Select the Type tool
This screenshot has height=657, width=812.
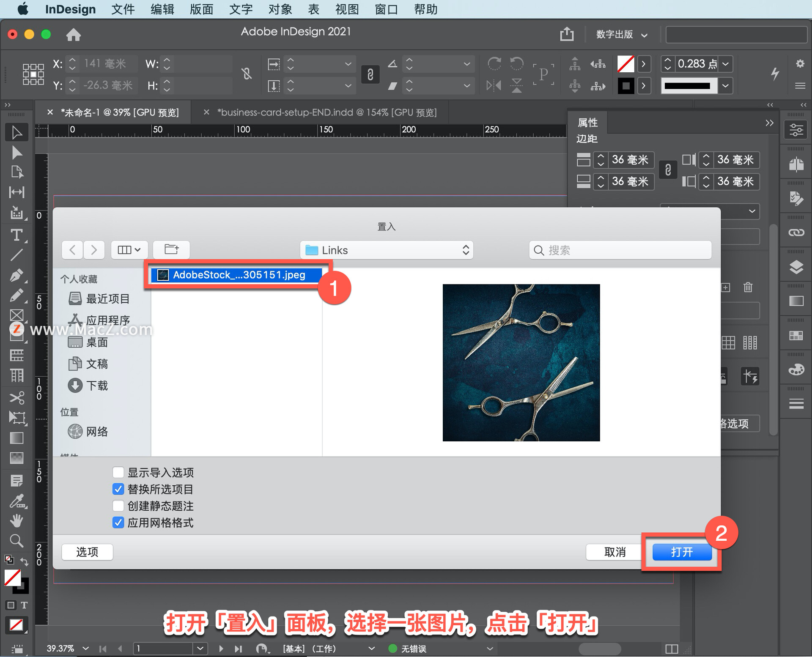[17, 235]
